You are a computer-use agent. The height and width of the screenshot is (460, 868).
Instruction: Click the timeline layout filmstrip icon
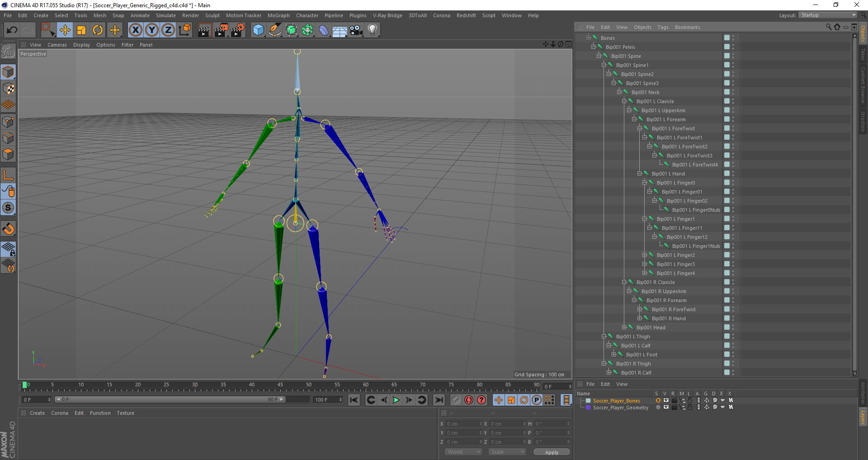566,400
